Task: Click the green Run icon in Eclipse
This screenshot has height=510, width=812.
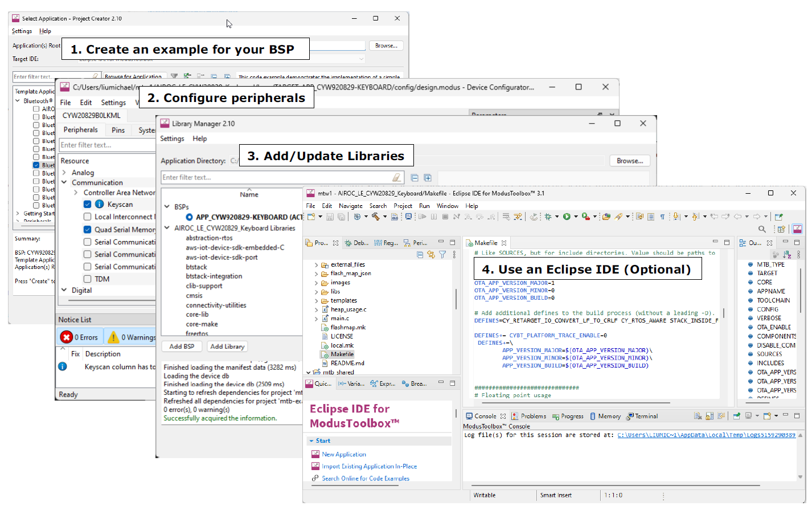Action: coord(567,217)
